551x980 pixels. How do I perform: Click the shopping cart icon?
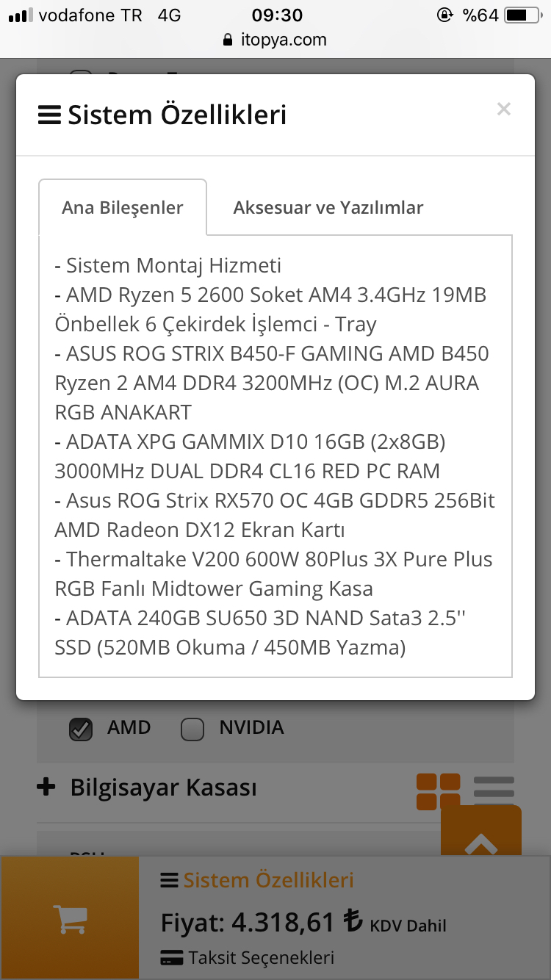click(x=70, y=918)
